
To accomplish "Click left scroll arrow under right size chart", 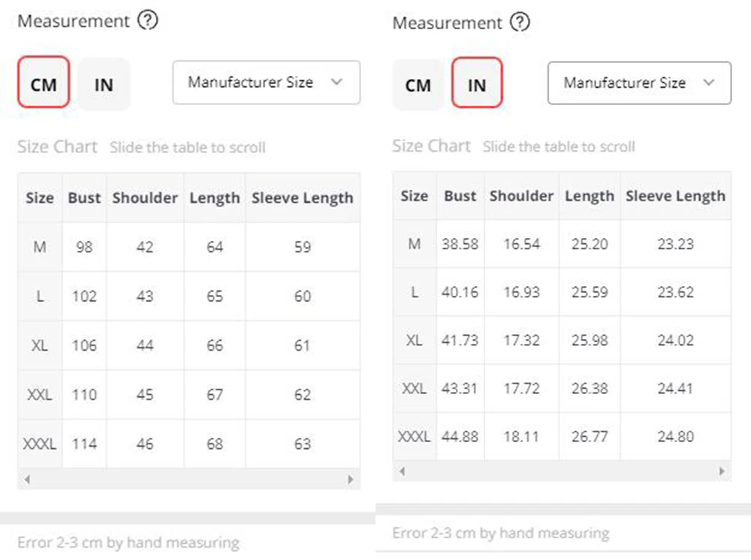I will 403,471.
